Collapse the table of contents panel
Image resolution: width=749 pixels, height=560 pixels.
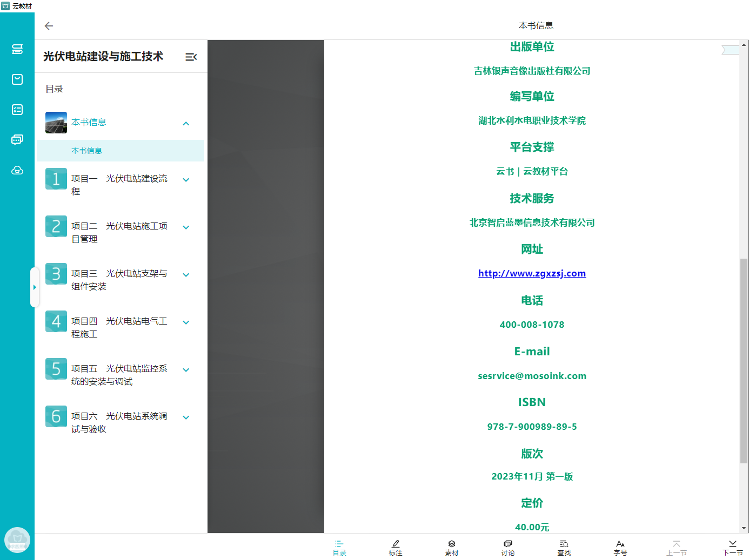coord(191,57)
